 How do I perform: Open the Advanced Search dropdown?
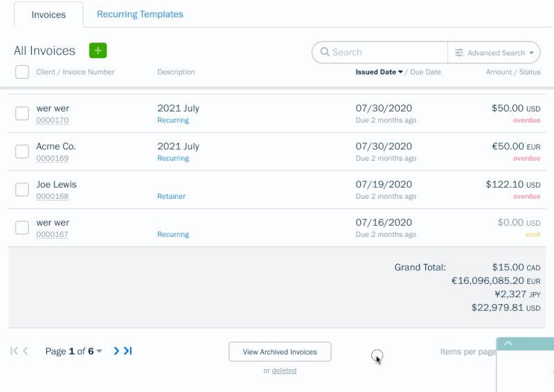pyautogui.click(x=495, y=53)
